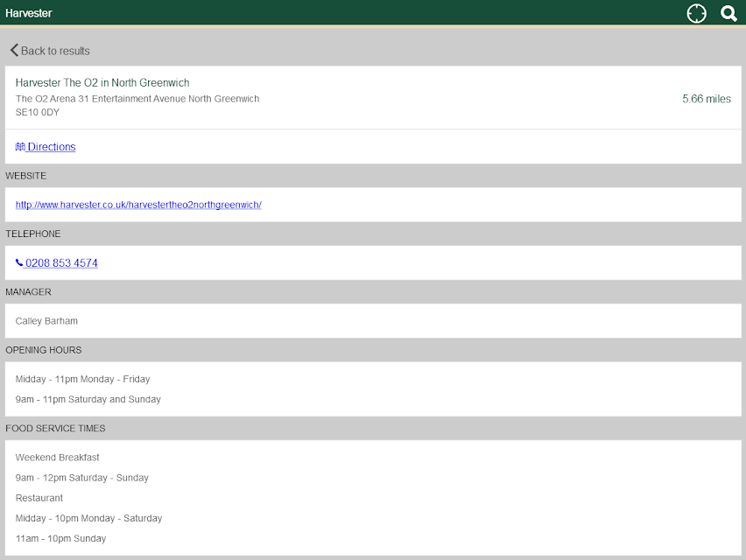Click manager name Calley Barham
This screenshot has width=746, height=560.
(46, 321)
